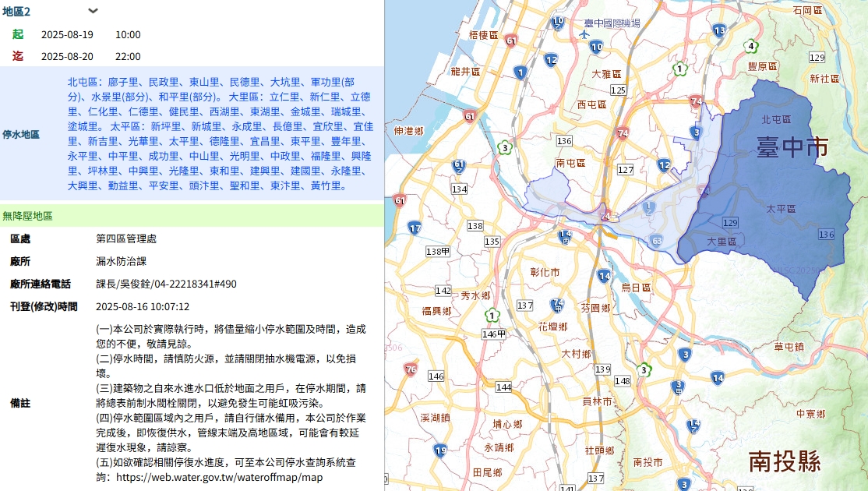Select the highway 19 shield marker

(x=441, y=450)
